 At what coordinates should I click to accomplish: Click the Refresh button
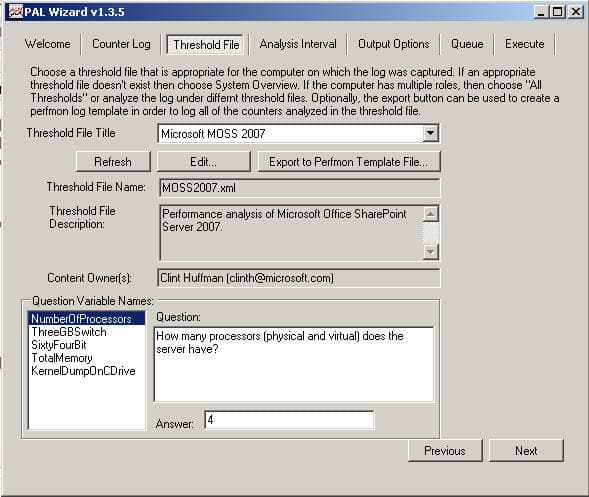coord(113,162)
